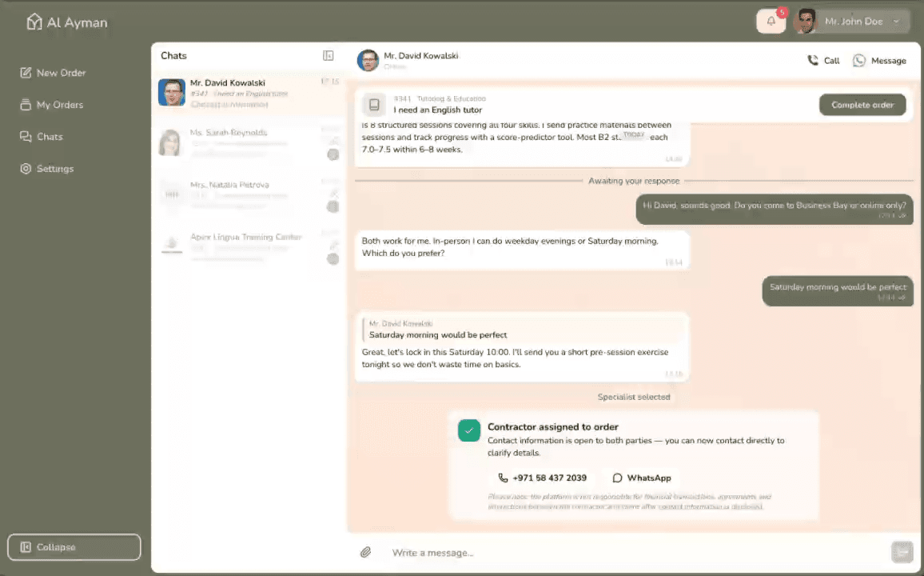924x576 pixels.
Task: Open Settings from the sidebar
Action: pos(47,169)
